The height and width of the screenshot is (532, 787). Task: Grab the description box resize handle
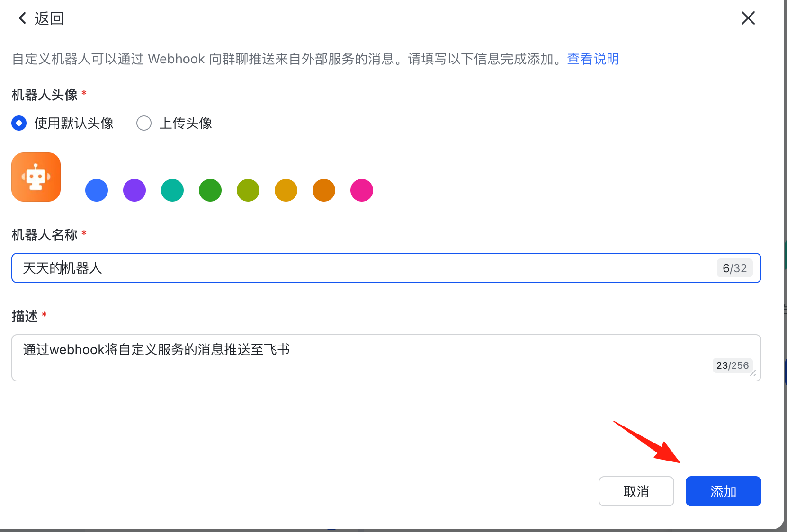click(x=753, y=373)
